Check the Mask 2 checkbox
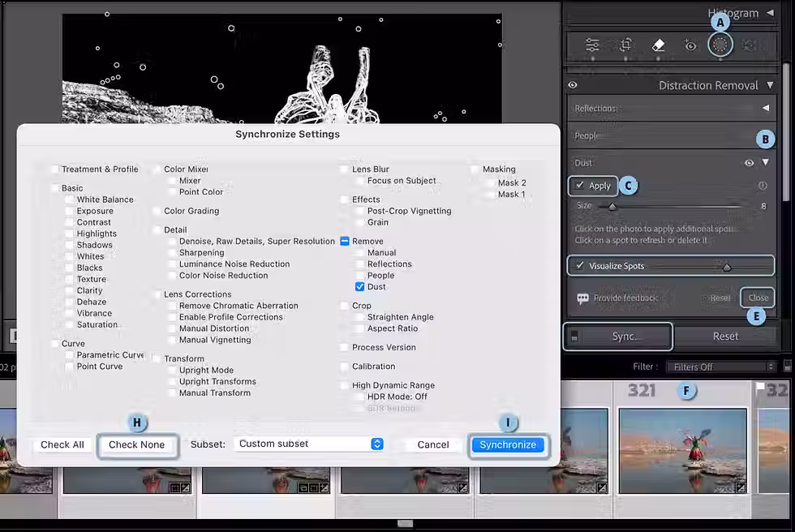 (490, 183)
